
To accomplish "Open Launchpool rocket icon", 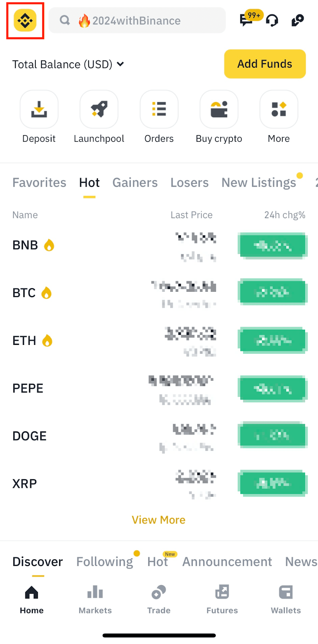I will (99, 109).
